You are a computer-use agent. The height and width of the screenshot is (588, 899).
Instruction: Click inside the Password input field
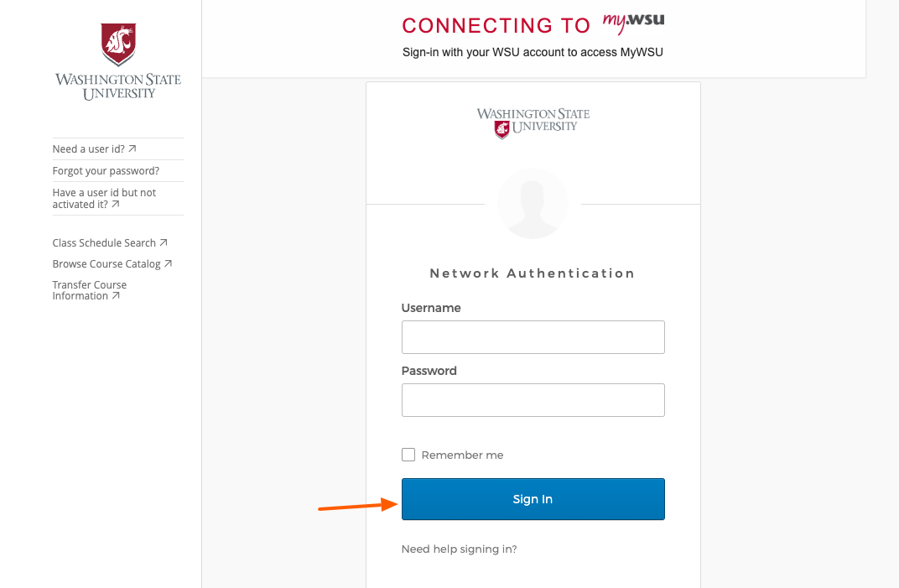(533, 400)
